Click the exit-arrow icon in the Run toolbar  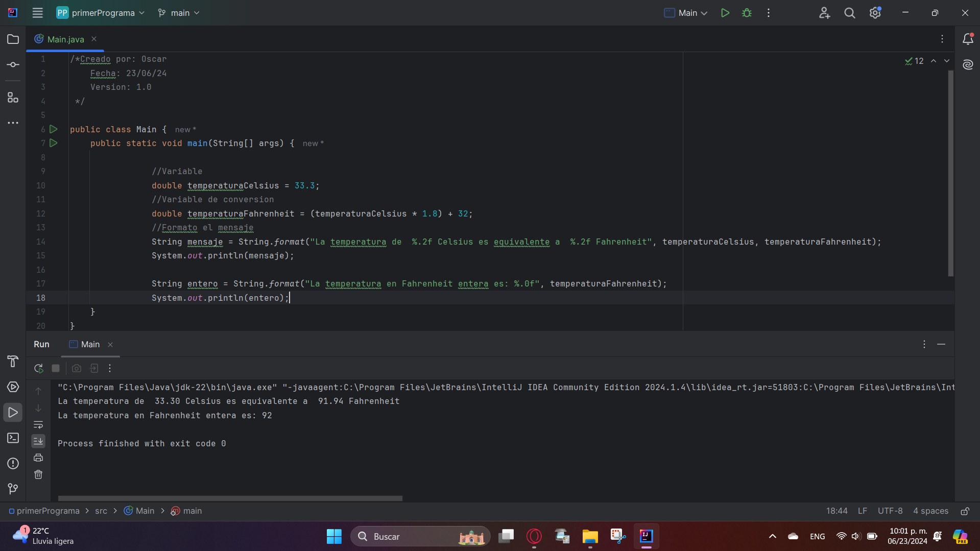pyautogui.click(x=94, y=368)
